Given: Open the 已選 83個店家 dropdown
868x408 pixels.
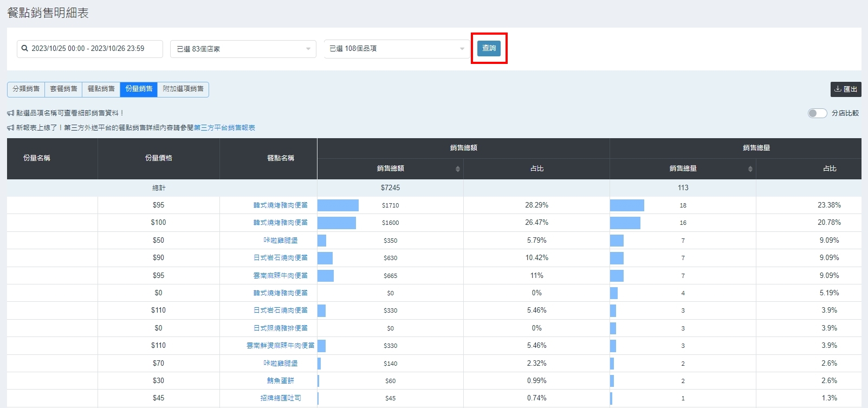Looking at the screenshot, I should click(243, 49).
